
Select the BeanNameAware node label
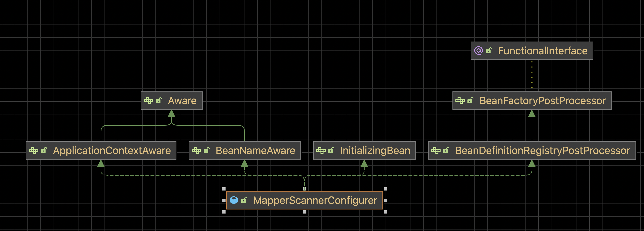(255, 150)
